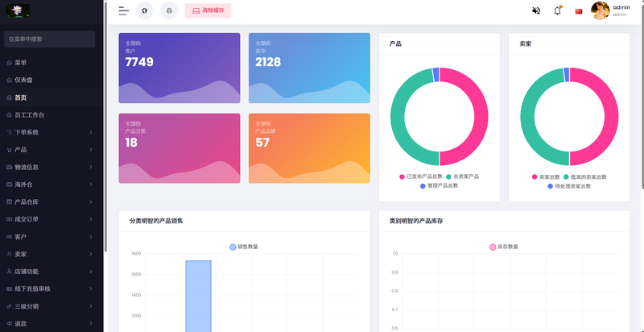
Task: Click the warehouse icon beside 产品仓库
Action: click(9, 201)
